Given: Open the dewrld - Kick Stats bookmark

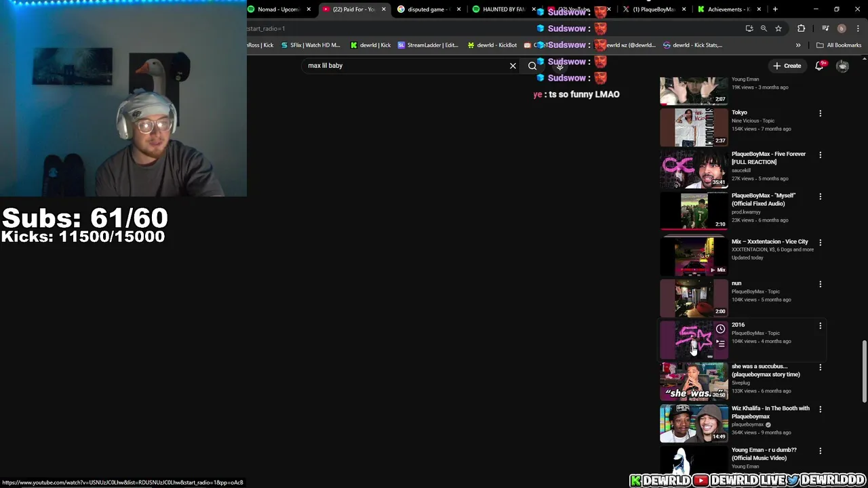Looking at the screenshot, I should 692,45.
